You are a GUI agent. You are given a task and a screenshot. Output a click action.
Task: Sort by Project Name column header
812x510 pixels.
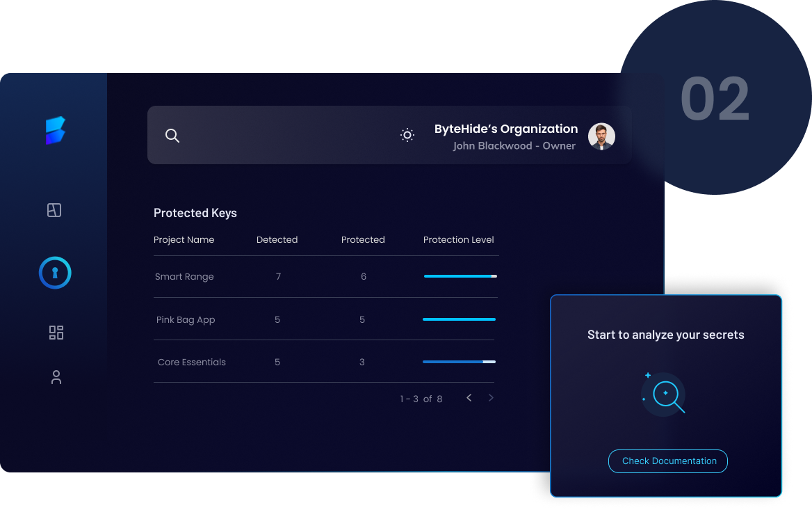tap(184, 240)
